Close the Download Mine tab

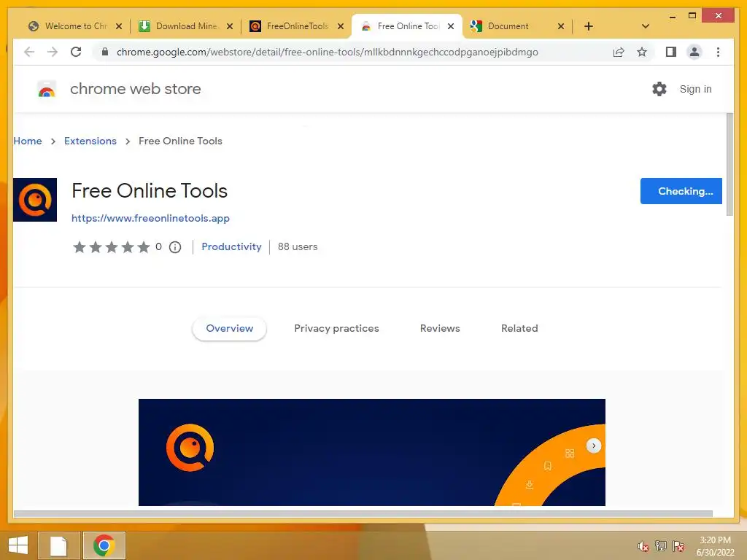click(x=230, y=26)
